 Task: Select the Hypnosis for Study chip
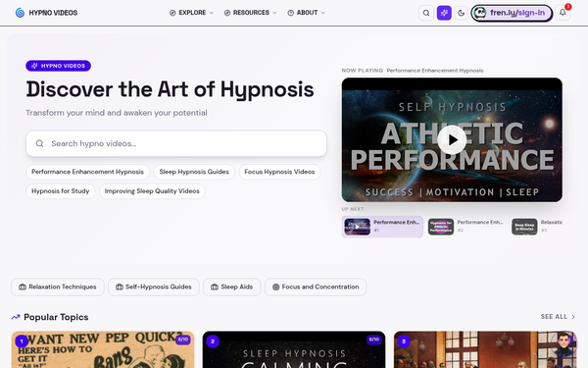point(61,191)
